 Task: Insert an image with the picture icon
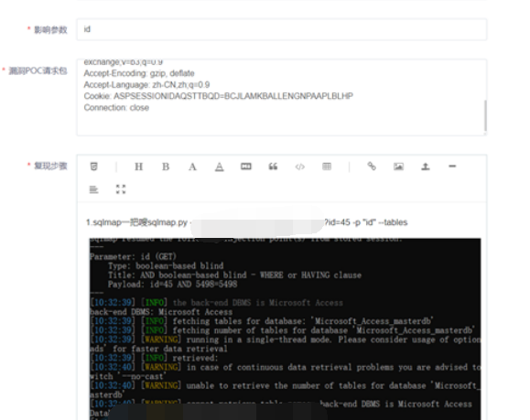398,167
